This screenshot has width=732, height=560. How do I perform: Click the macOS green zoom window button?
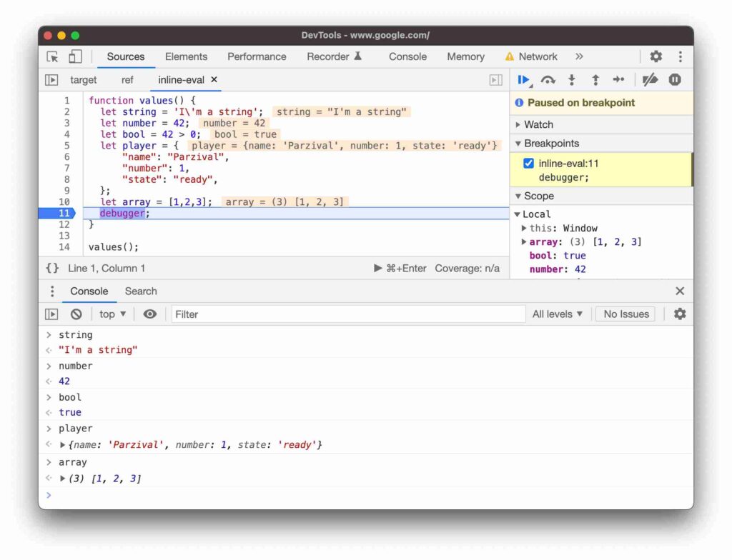coord(75,36)
